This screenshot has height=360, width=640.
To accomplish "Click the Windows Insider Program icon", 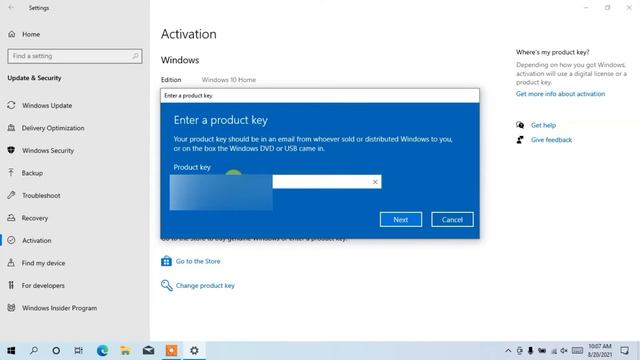I will tap(11, 307).
